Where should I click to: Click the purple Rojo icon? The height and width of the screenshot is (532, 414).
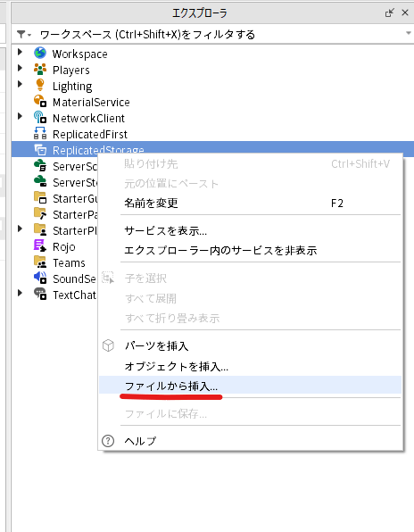point(40,246)
